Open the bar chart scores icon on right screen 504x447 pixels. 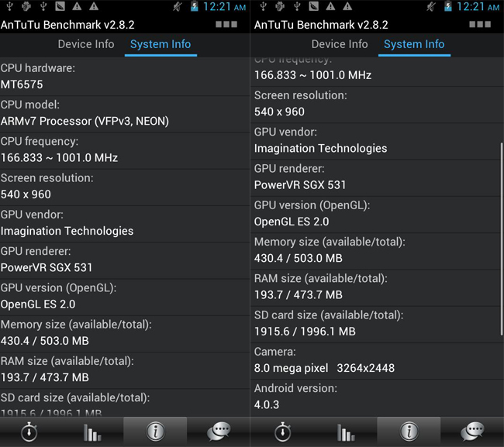pyautogui.click(x=346, y=432)
